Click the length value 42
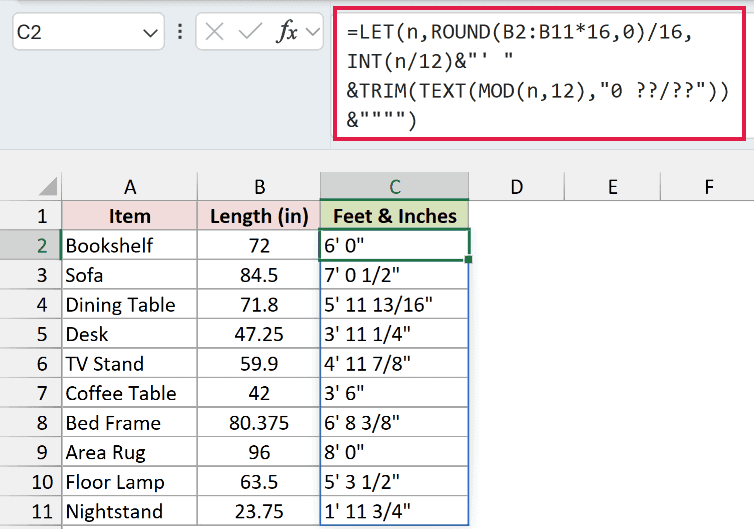 259,393
